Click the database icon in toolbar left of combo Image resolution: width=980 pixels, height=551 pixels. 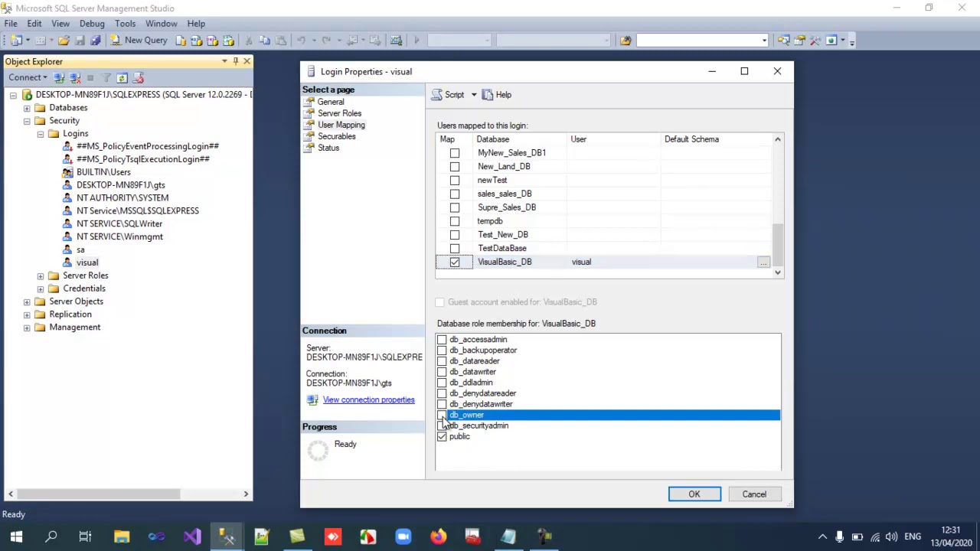pyautogui.click(x=626, y=40)
